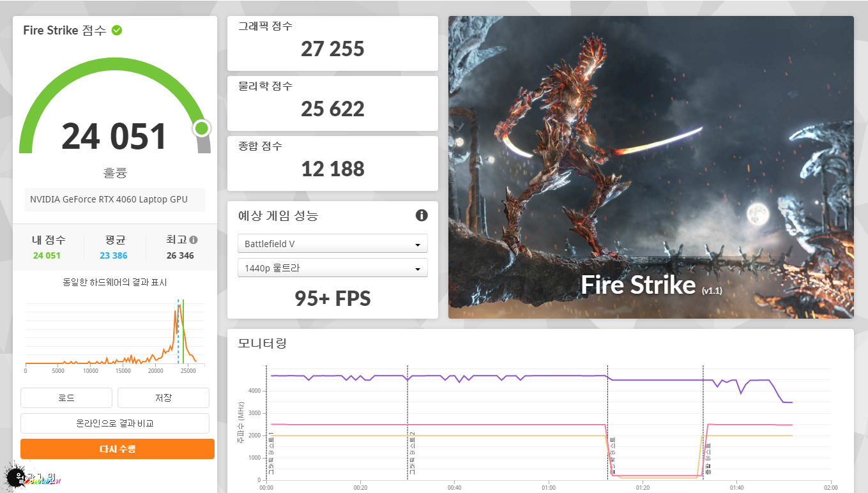868x493 pixels.
Task: Open the 예상 게임 성능 info icon
Action: pos(422,215)
